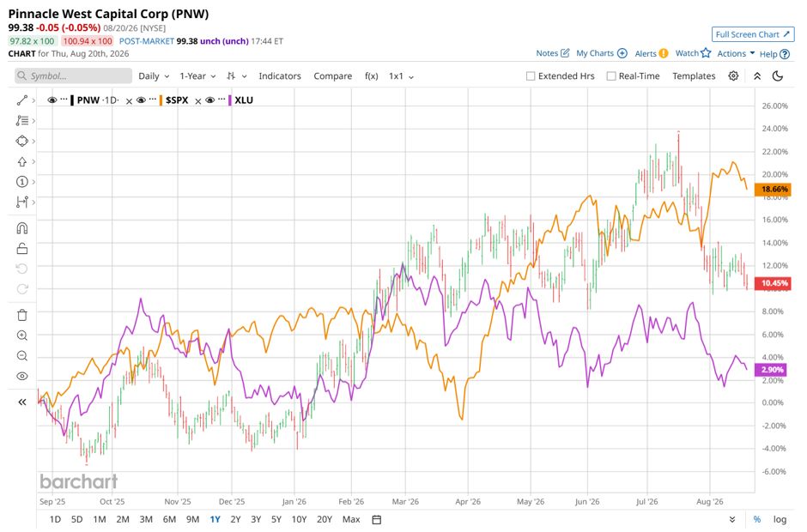The width and height of the screenshot is (807, 532).
Task: Open Help question mark
Action: (x=785, y=54)
